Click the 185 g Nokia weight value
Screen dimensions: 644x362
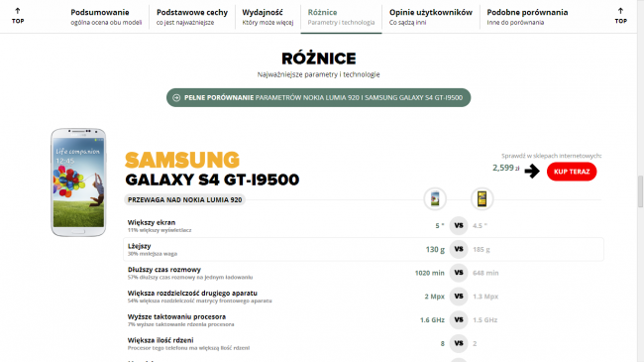[x=482, y=249]
